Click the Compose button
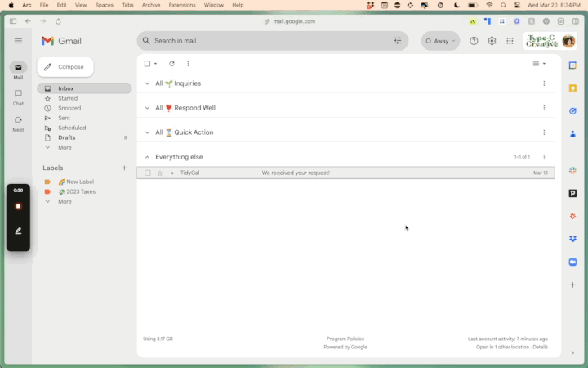Screen dimensions: 588x368 click(65, 67)
